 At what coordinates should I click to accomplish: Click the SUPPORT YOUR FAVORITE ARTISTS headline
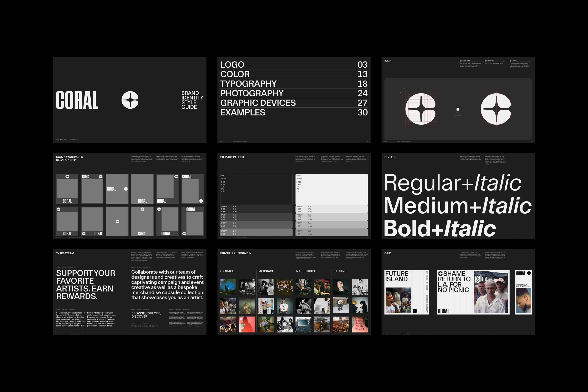coord(85,285)
